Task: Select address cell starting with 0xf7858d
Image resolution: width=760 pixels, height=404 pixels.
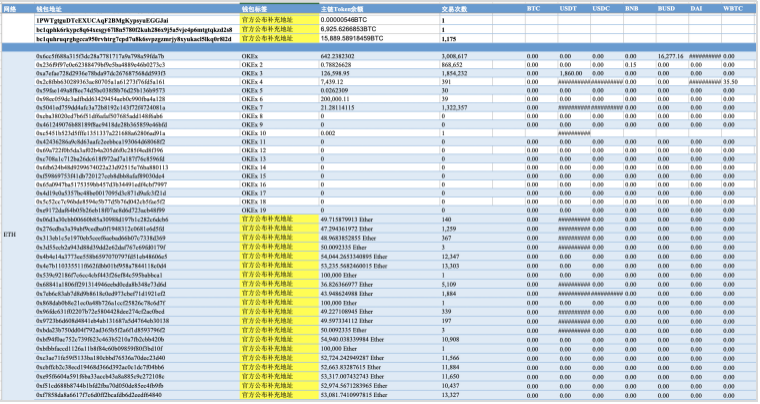Action: (x=99, y=395)
